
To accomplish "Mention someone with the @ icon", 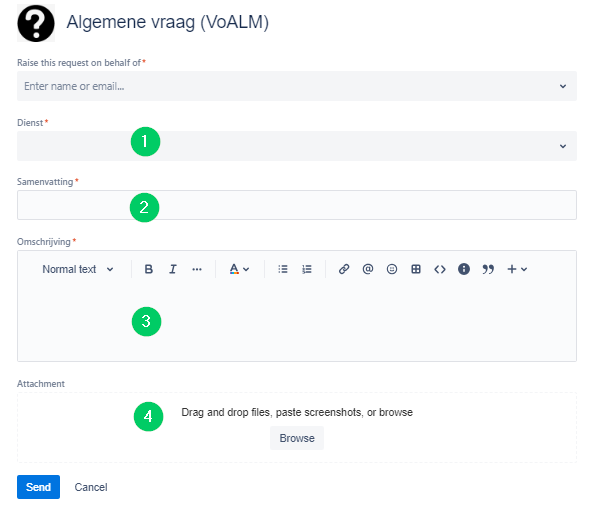I will pyautogui.click(x=368, y=269).
